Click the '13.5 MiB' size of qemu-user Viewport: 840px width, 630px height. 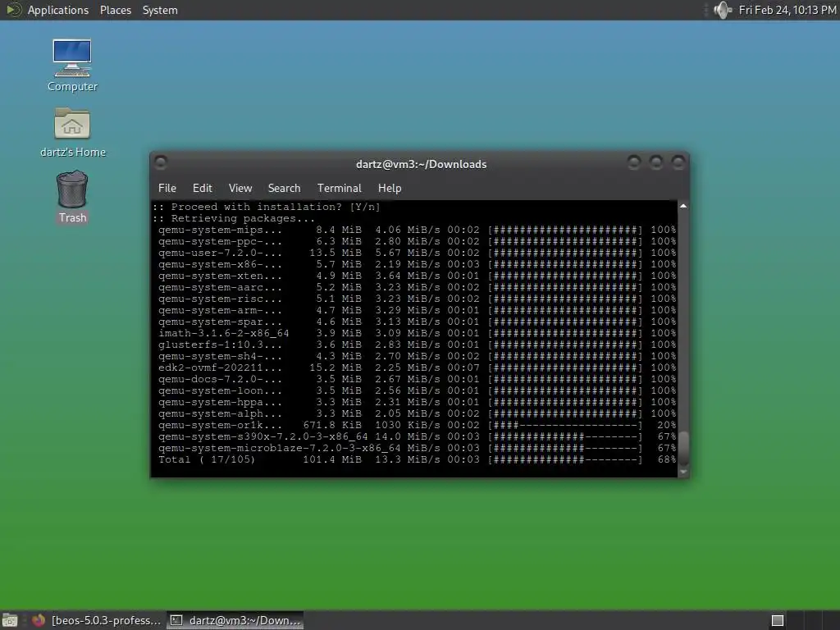pyautogui.click(x=336, y=253)
